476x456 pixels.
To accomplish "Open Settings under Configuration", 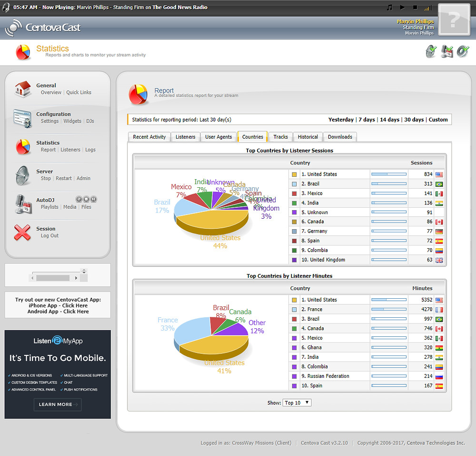I will 50,121.
